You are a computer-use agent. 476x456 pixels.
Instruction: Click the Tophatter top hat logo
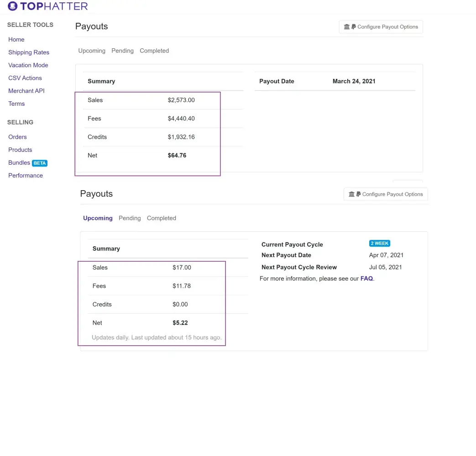(13, 6)
